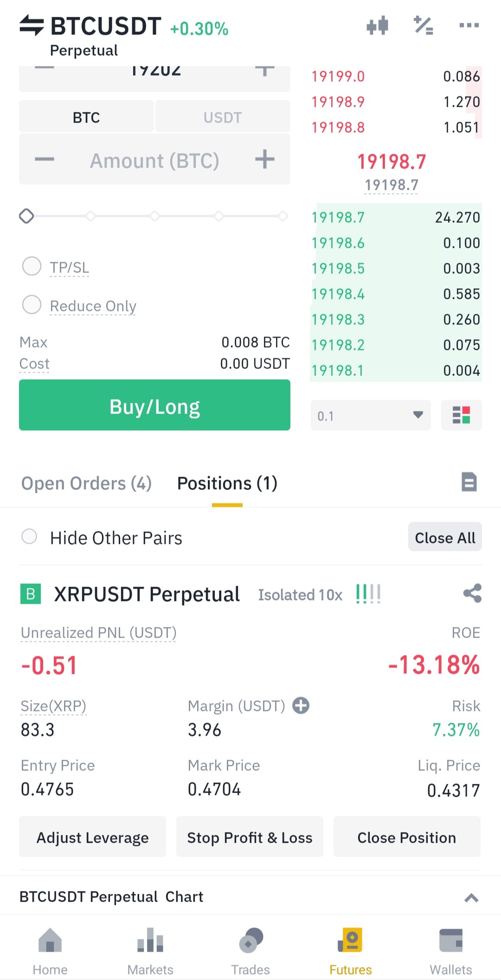Open the Isolated 10x margin mode selector
The height and width of the screenshot is (980, 501).
coord(300,595)
